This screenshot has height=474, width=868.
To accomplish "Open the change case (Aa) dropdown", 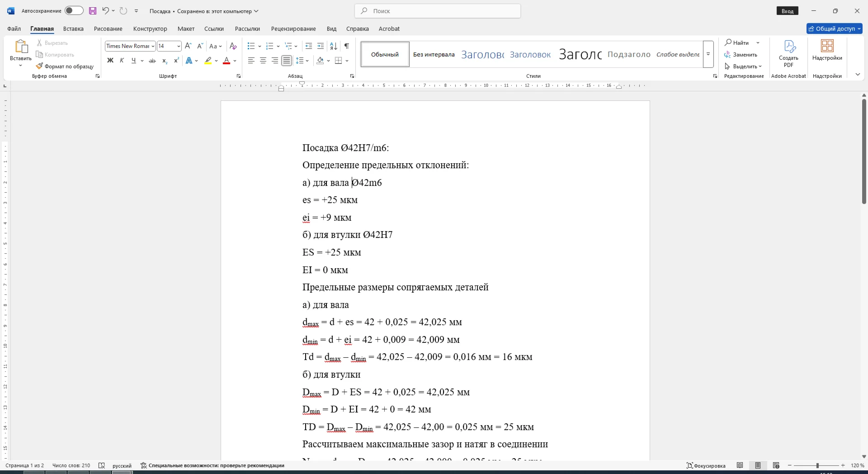I will click(x=216, y=46).
